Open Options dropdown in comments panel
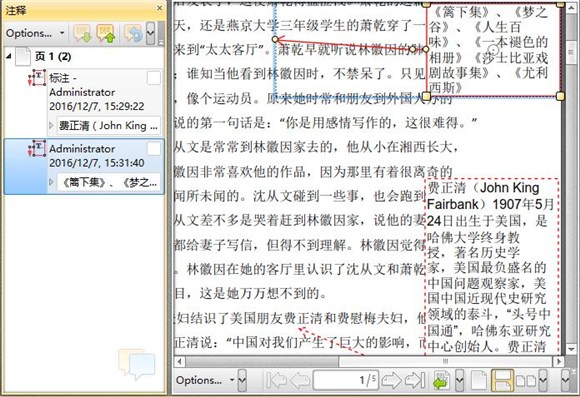Image resolution: width=580 pixels, height=397 pixels. click(35, 33)
